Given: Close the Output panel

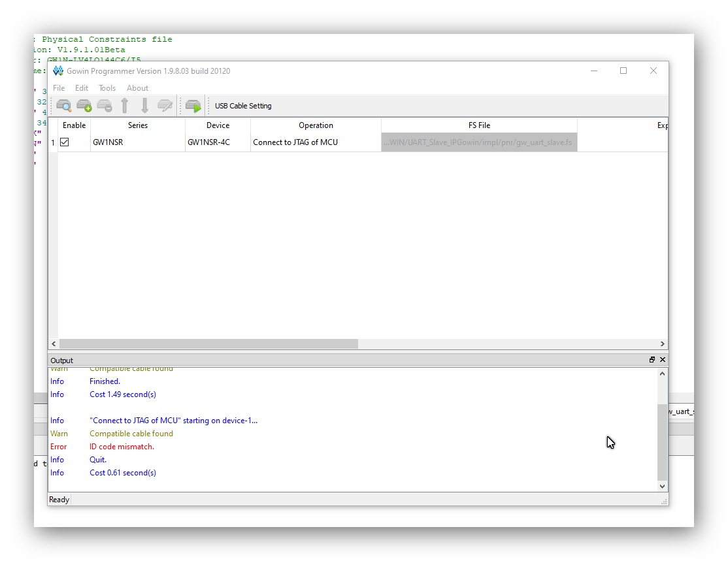Looking at the screenshot, I should (663, 360).
